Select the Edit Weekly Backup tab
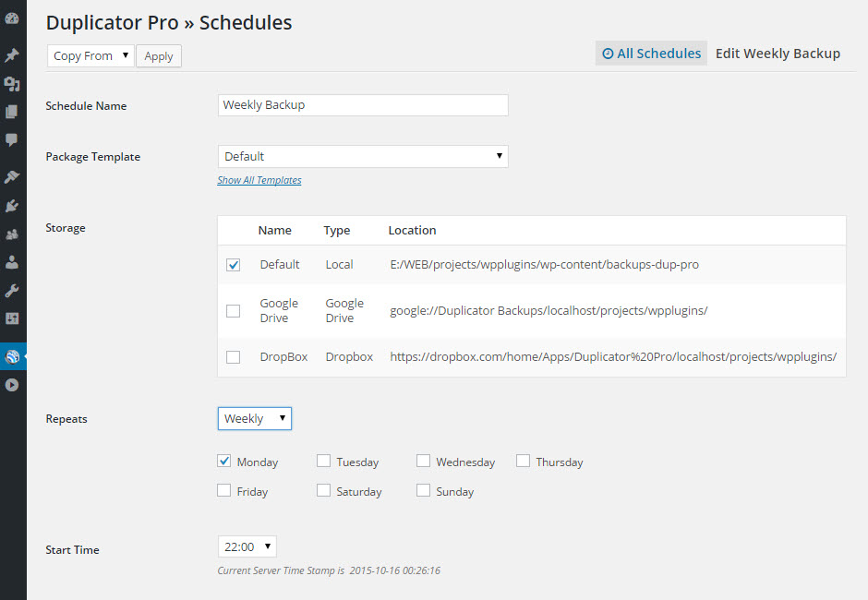Screen dimensions: 868x600 pyautogui.click(x=778, y=54)
